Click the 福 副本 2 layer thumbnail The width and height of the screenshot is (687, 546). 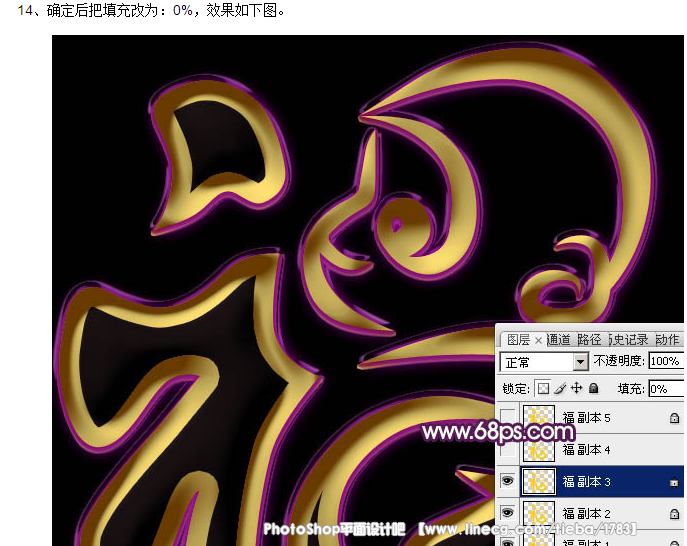point(539,514)
